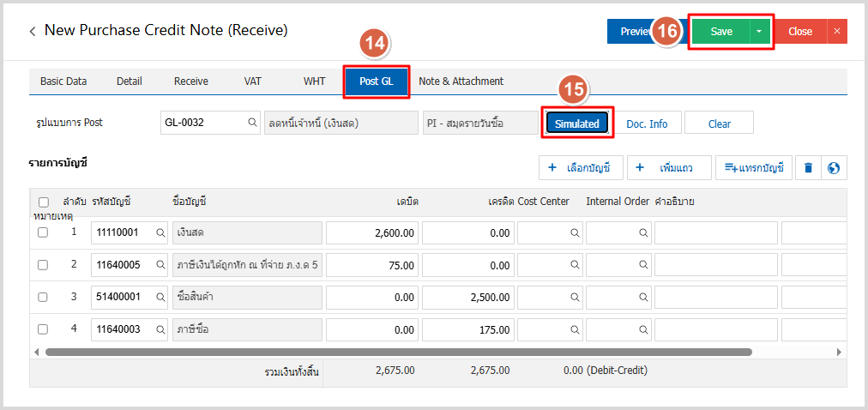
Task: Click the debit amount field showing 2,600.00
Action: 372,232
